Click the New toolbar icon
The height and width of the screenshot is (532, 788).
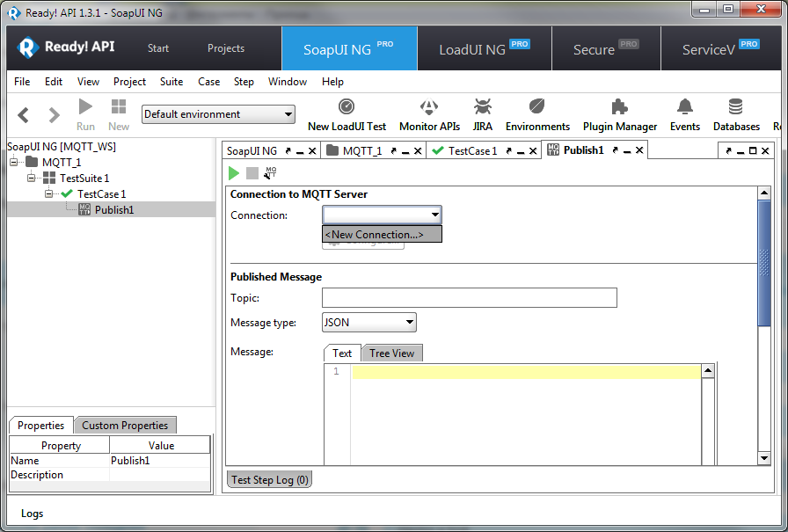pos(119,115)
